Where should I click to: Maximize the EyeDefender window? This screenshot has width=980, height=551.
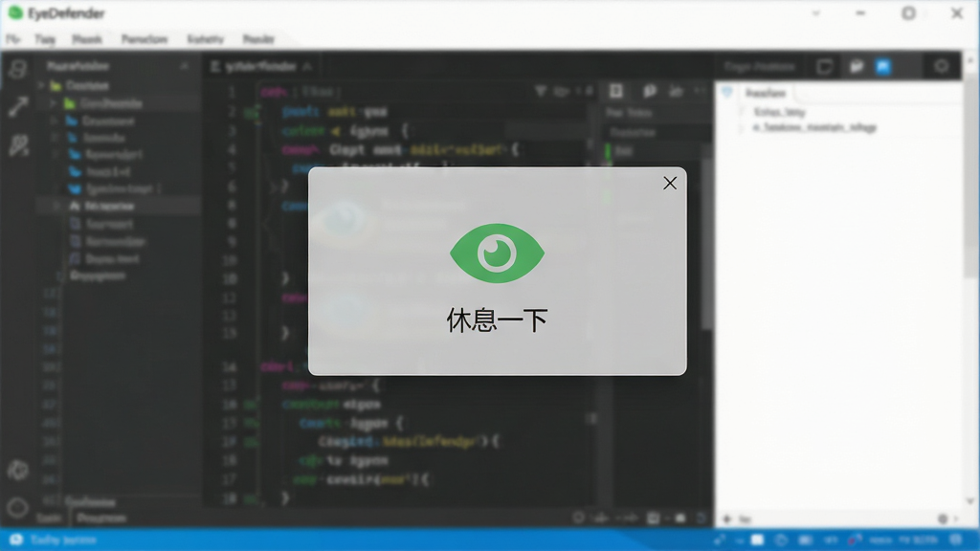pos(909,13)
